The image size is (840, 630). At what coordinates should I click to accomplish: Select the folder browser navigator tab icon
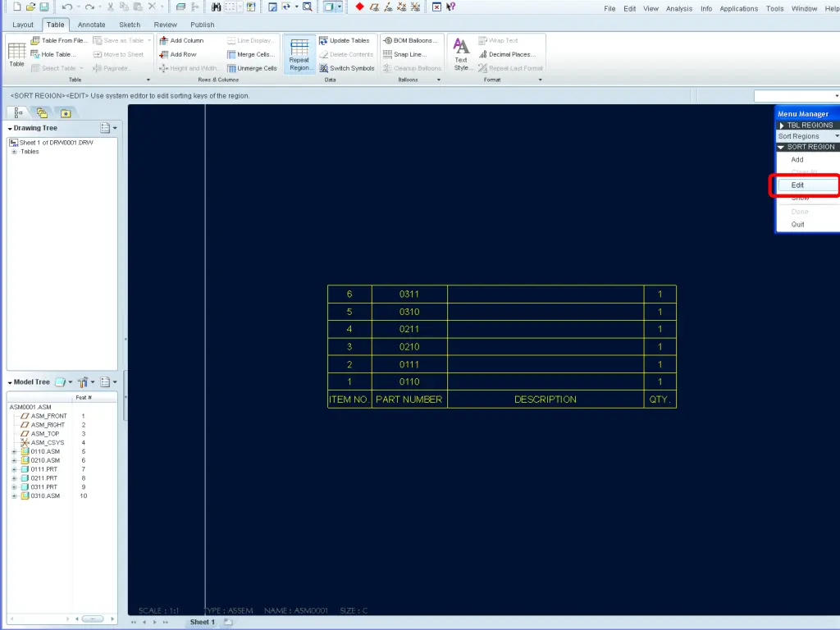[x=42, y=112]
